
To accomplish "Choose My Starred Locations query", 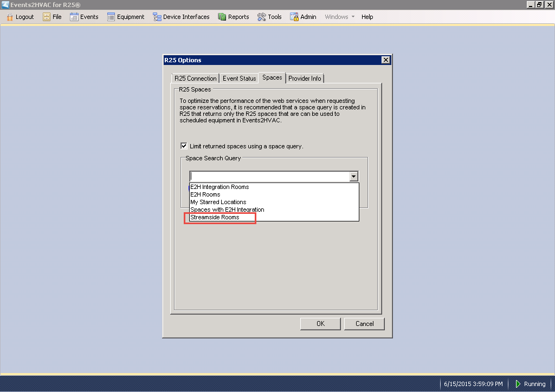I will [x=274, y=202].
